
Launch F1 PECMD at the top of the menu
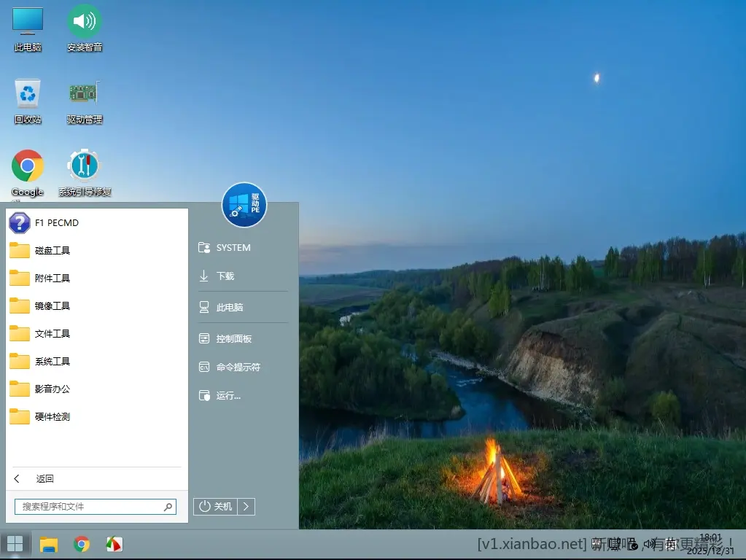(x=55, y=222)
